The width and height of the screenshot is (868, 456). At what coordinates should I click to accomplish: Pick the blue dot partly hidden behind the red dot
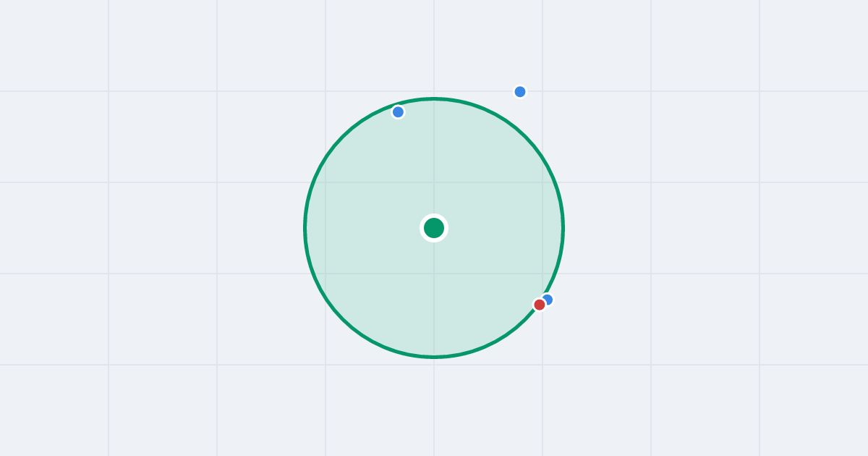click(548, 299)
